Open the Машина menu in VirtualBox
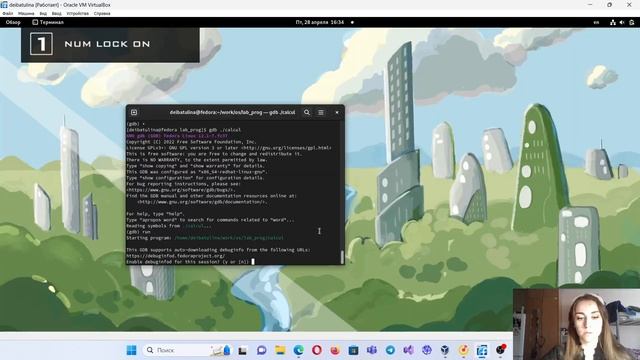 tap(26, 13)
